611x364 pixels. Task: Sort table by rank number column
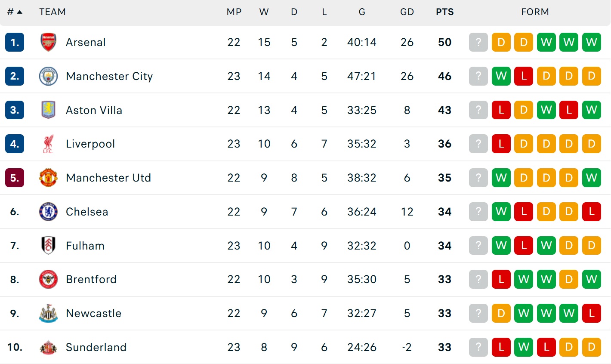click(14, 12)
